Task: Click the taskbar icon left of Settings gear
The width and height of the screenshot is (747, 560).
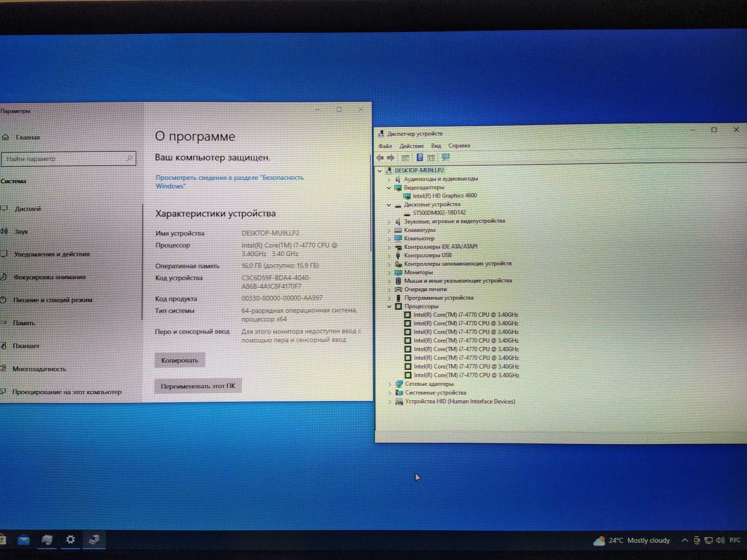Action: [x=47, y=540]
